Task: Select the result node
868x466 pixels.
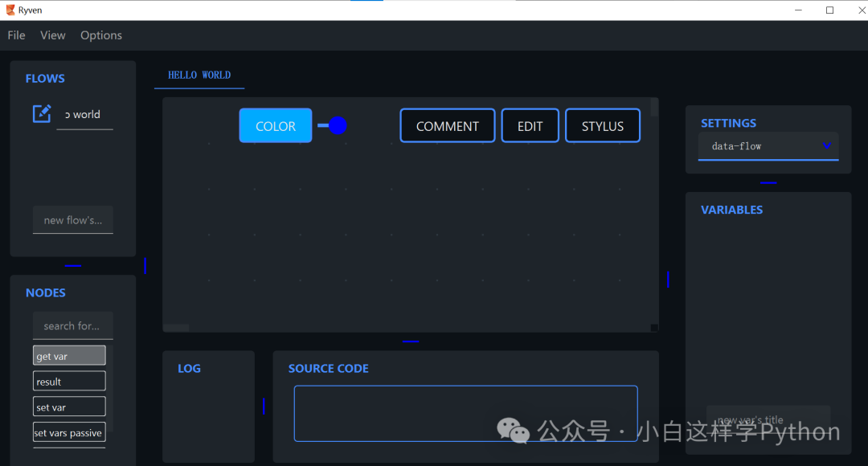Action: tap(69, 382)
